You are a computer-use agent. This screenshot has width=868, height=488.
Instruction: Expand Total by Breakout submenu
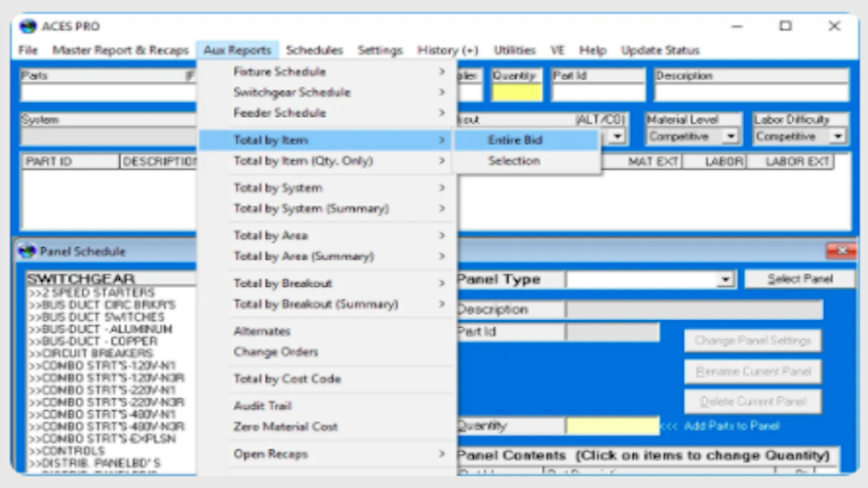coord(327,283)
